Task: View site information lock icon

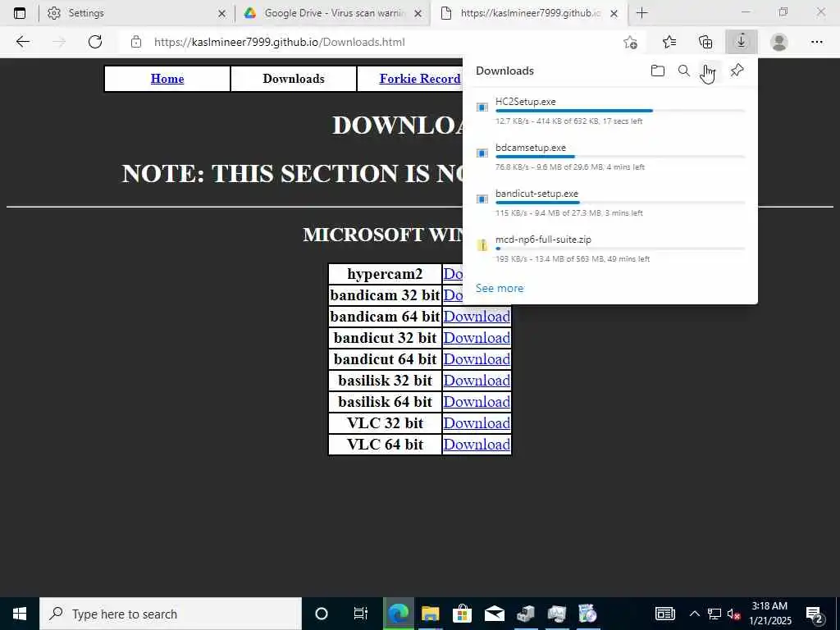Action: pos(136,42)
